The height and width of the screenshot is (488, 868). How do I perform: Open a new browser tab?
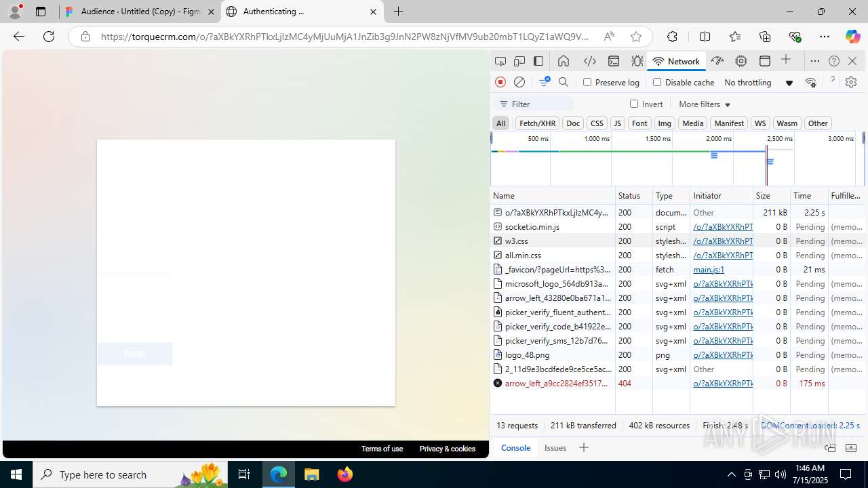pos(398,12)
